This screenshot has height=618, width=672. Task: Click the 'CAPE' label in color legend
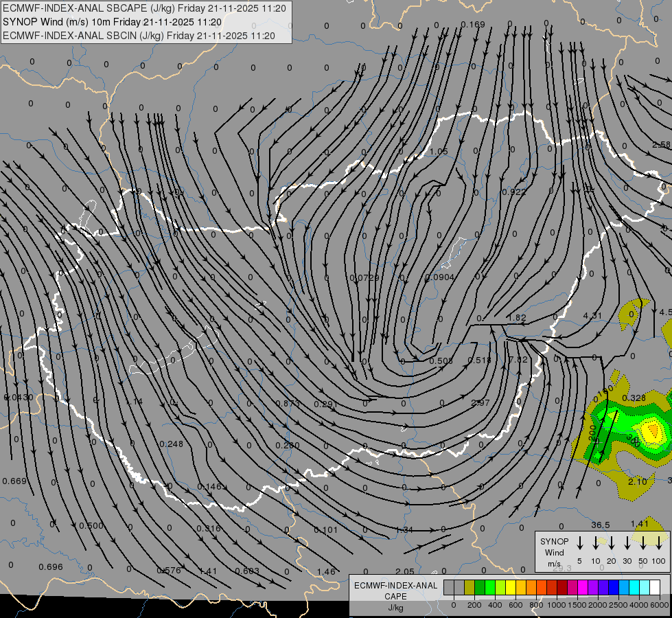395,597
